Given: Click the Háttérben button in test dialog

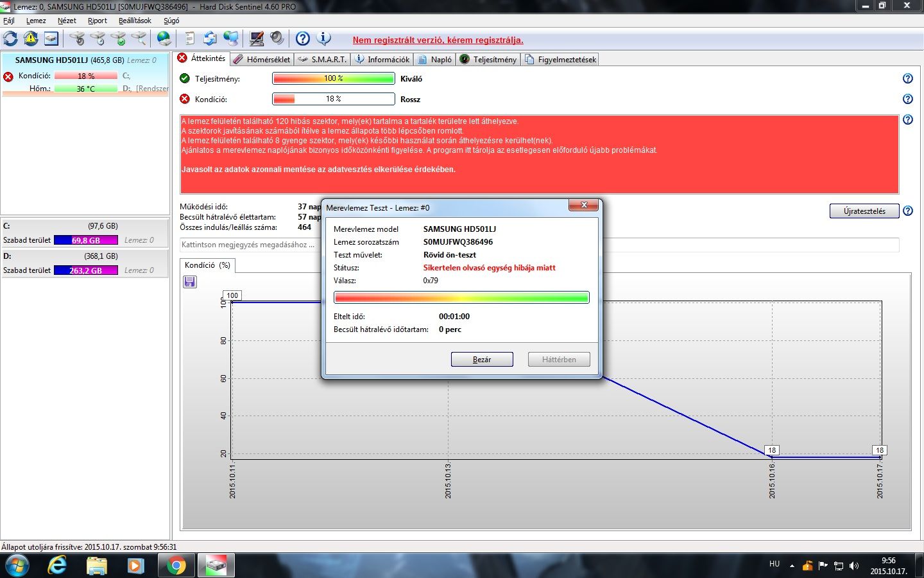Looking at the screenshot, I should [559, 359].
